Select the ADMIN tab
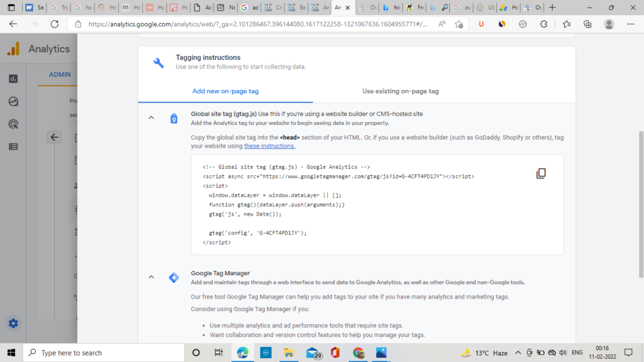 click(x=60, y=75)
